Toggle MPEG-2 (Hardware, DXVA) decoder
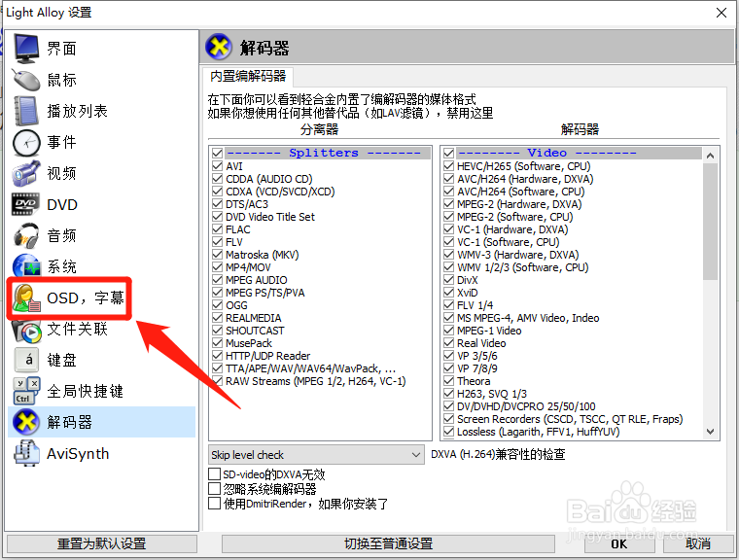739x560 pixels. tap(448, 204)
